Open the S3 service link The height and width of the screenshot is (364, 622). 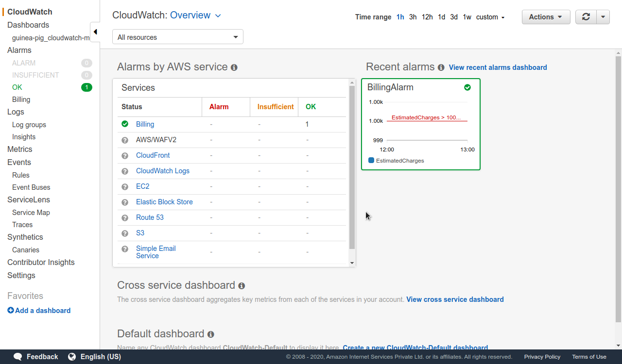coord(140,233)
